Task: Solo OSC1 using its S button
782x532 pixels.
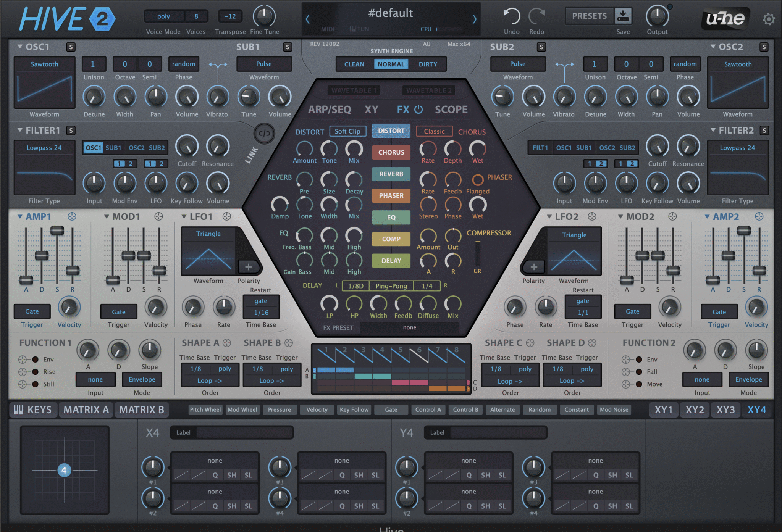Action: 71,47
